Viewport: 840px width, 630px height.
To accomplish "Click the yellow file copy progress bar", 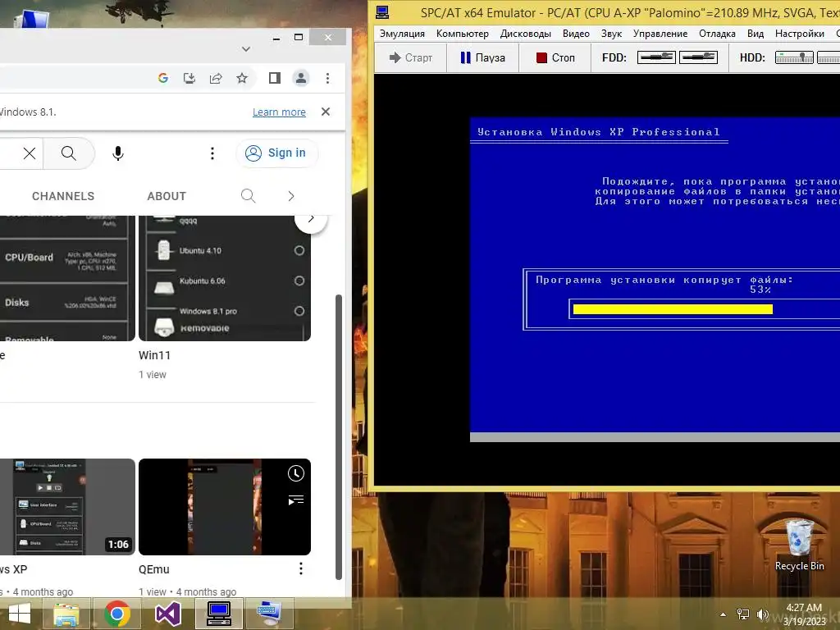I will (x=673, y=309).
